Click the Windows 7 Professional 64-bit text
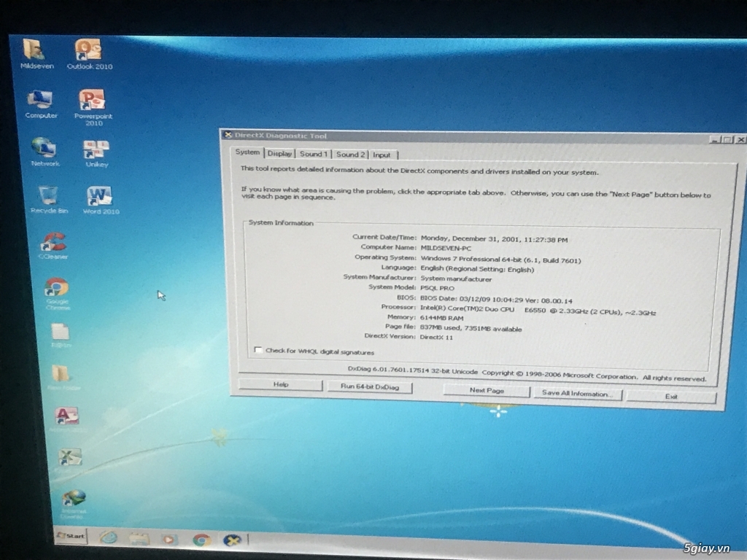 click(500, 260)
